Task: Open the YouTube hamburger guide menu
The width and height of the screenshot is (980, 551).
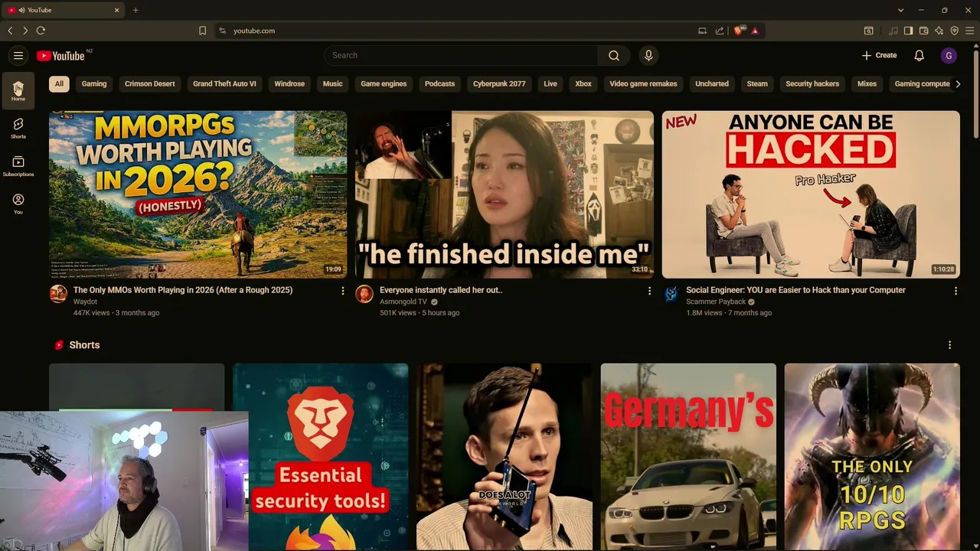Action: (18, 55)
